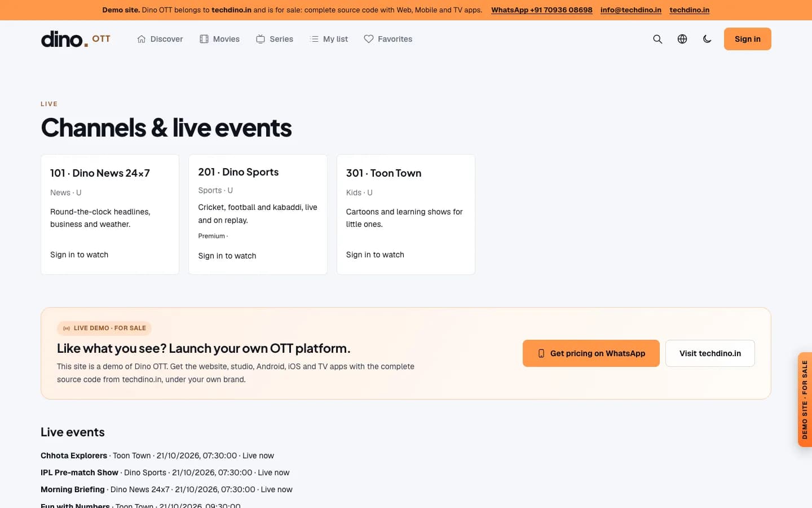The height and width of the screenshot is (508, 812).
Task: Open the Series nav item
Action: click(275, 39)
